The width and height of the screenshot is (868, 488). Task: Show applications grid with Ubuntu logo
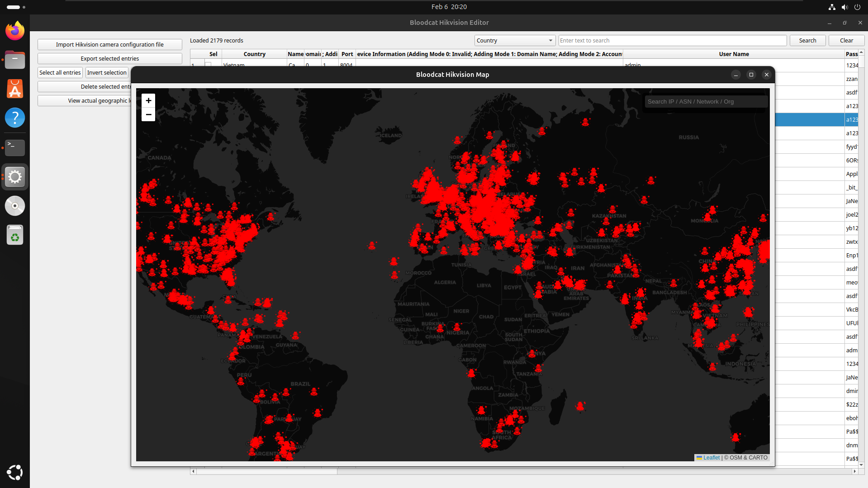[x=15, y=472]
